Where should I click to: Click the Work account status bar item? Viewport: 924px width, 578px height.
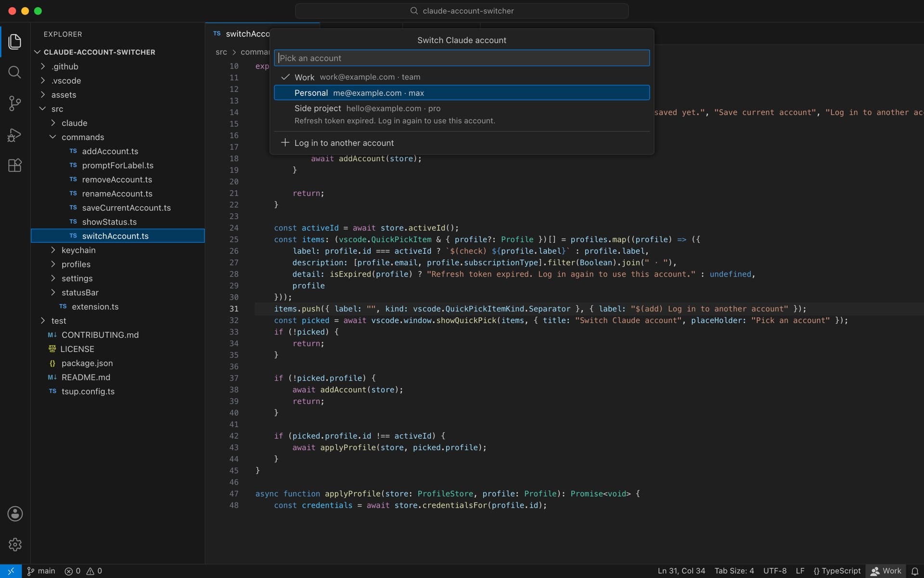tap(885, 571)
